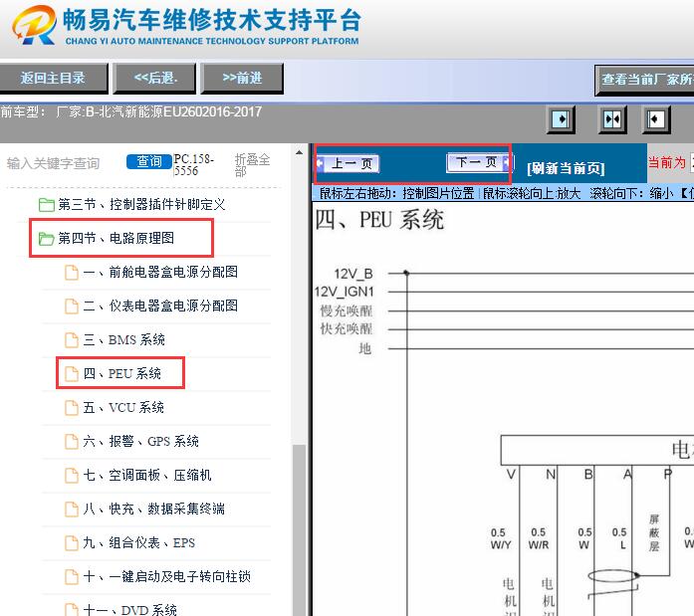Click page icon beside 六、报警、GPS 系统

72,441
